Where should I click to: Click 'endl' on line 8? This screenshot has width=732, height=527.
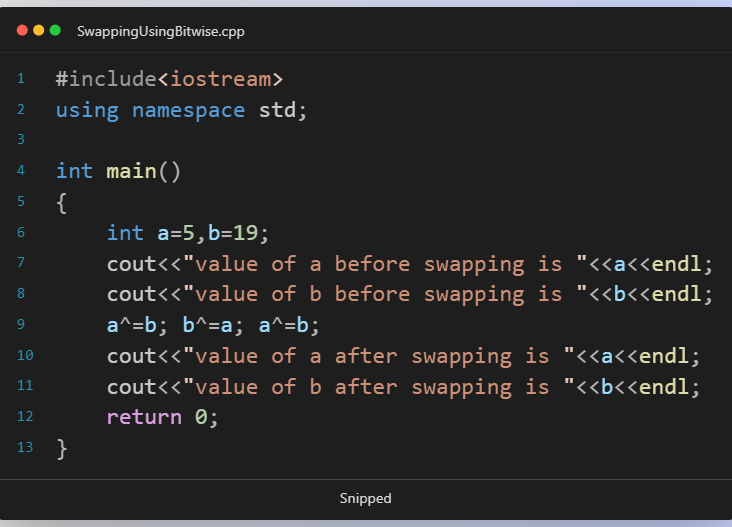point(676,294)
